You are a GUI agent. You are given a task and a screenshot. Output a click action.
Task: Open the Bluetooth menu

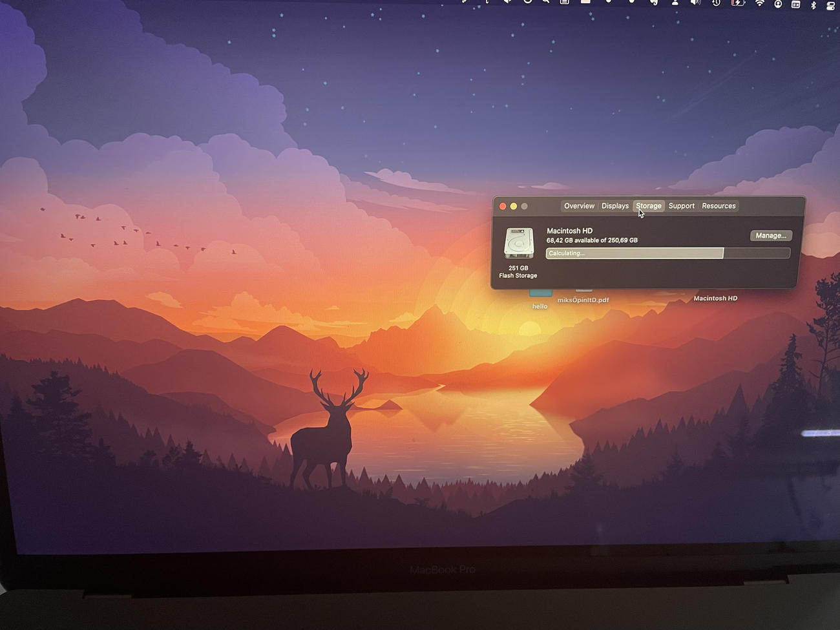813,5
